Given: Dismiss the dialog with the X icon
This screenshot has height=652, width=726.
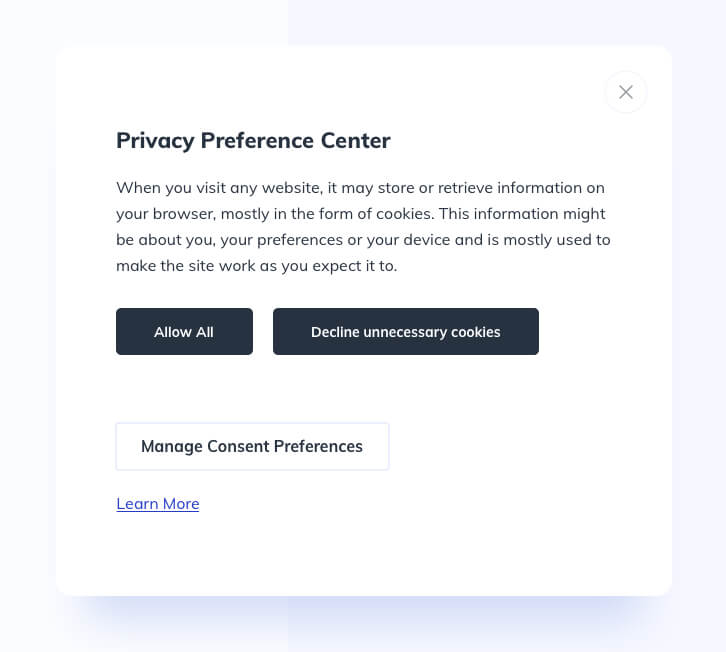Looking at the screenshot, I should (626, 92).
